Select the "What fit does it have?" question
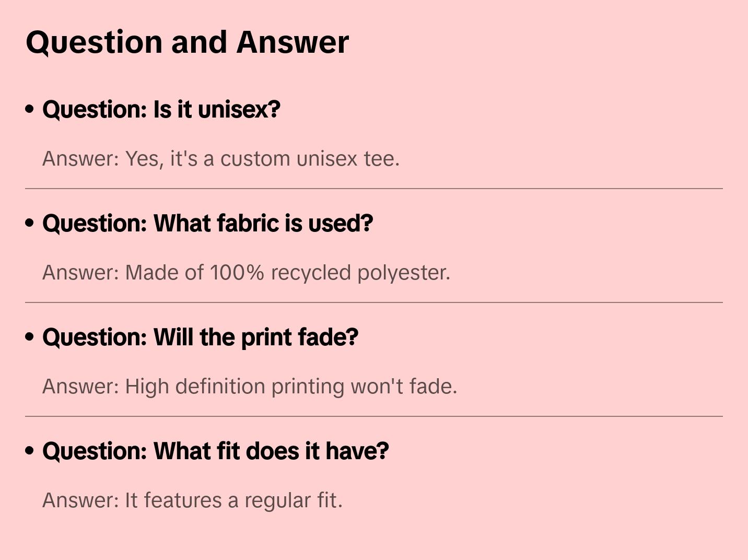This screenshot has width=748, height=560. point(215,451)
